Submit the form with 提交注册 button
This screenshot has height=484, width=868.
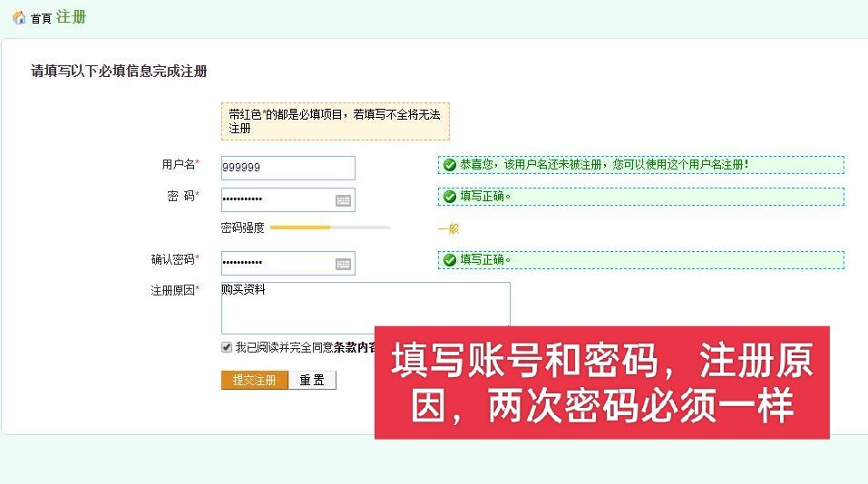[x=255, y=380]
